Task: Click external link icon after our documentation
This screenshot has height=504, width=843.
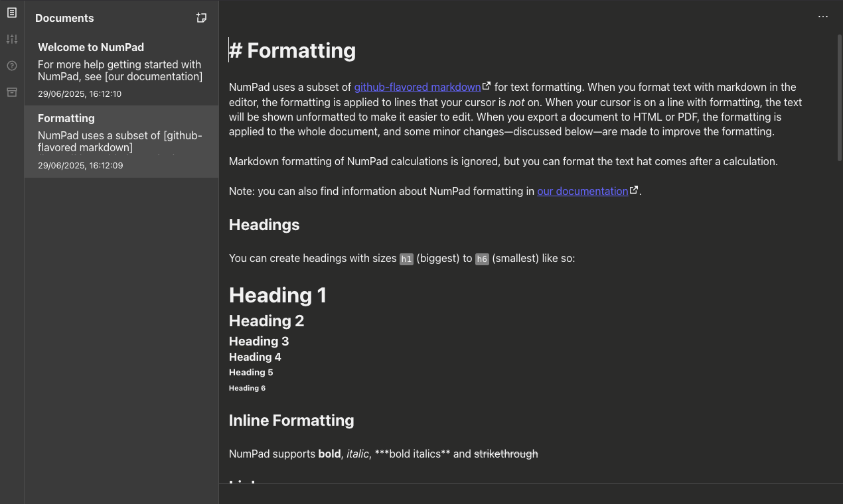Action: point(634,190)
